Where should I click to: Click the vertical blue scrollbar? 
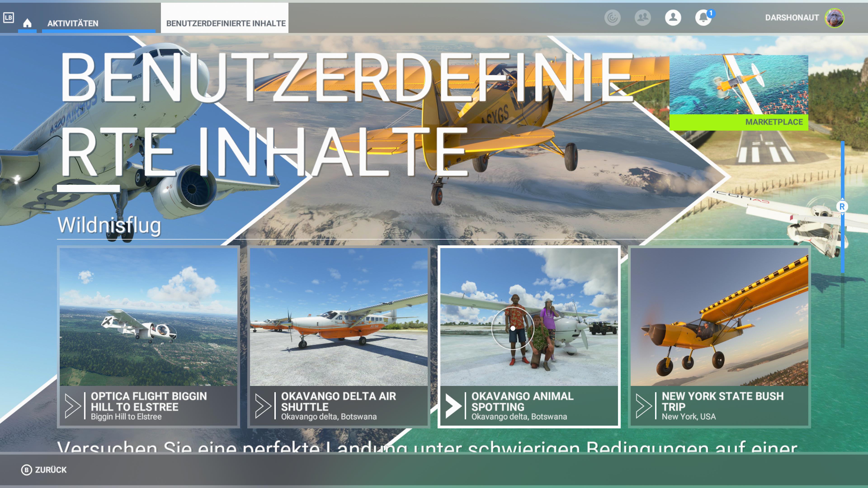click(x=842, y=207)
